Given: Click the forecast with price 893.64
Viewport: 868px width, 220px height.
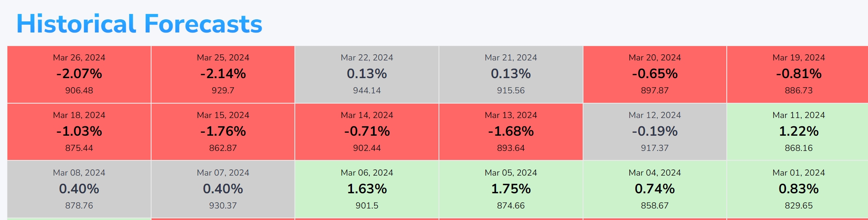Looking at the screenshot, I should [x=511, y=132].
